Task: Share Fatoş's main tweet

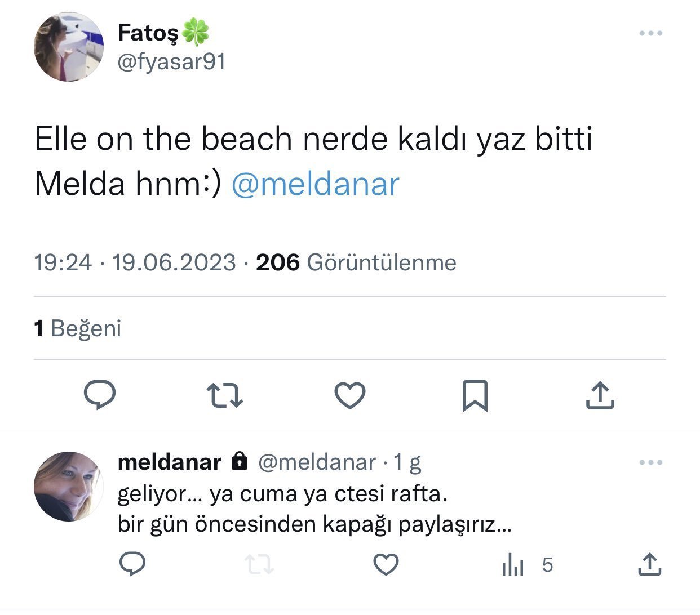Action: [x=600, y=395]
